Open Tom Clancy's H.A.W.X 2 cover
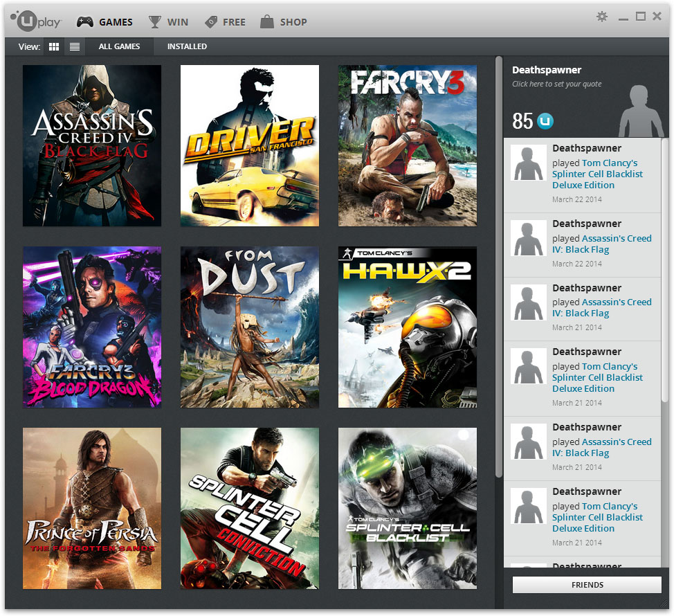The width and height of the screenshot is (674, 616). point(408,327)
